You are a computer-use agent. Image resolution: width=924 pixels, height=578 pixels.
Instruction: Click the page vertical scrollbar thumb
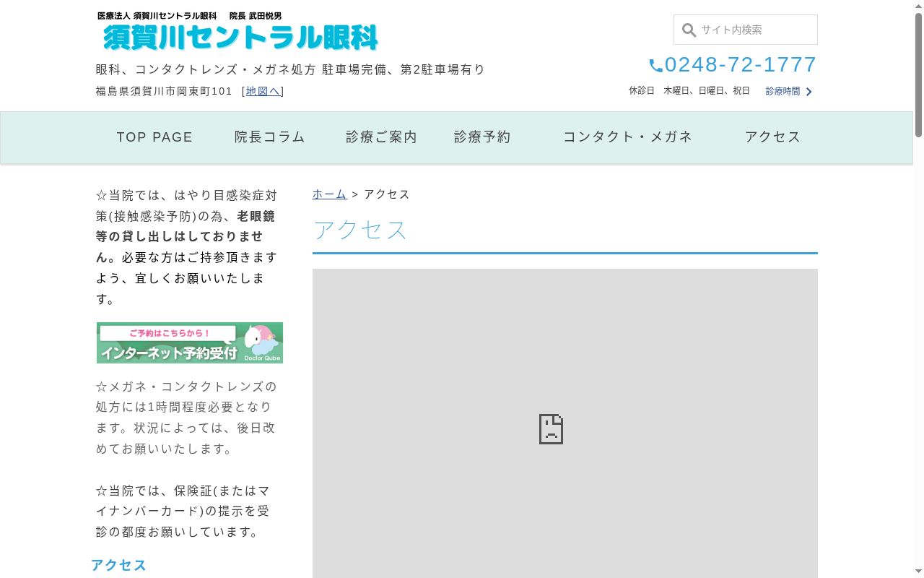[x=918, y=74]
